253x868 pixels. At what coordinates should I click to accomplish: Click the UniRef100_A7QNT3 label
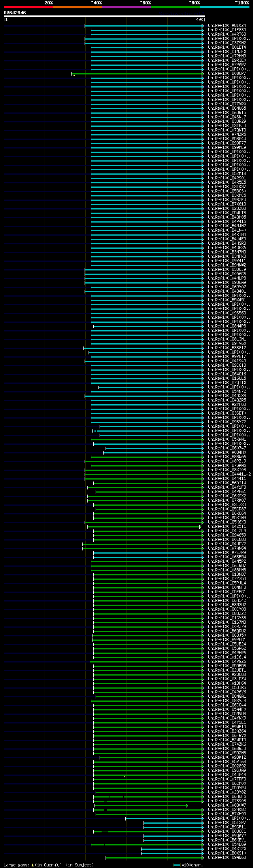click(x=227, y=130)
